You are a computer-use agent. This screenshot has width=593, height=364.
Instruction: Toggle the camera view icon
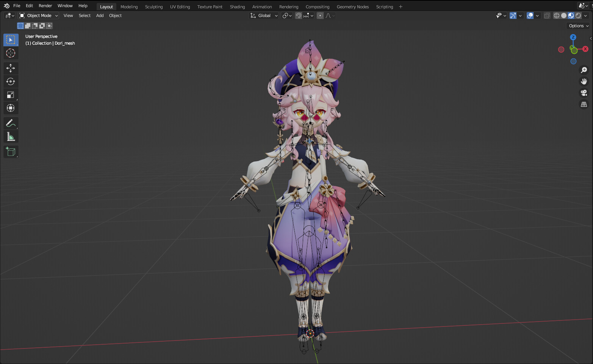click(584, 93)
